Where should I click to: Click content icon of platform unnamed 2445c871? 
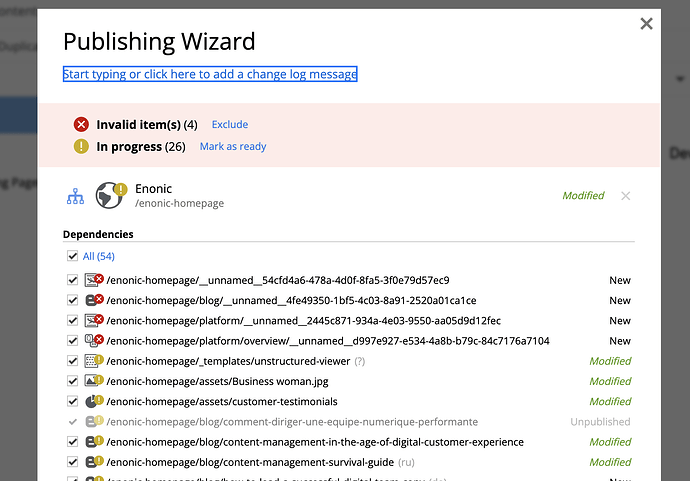click(92, 321)
